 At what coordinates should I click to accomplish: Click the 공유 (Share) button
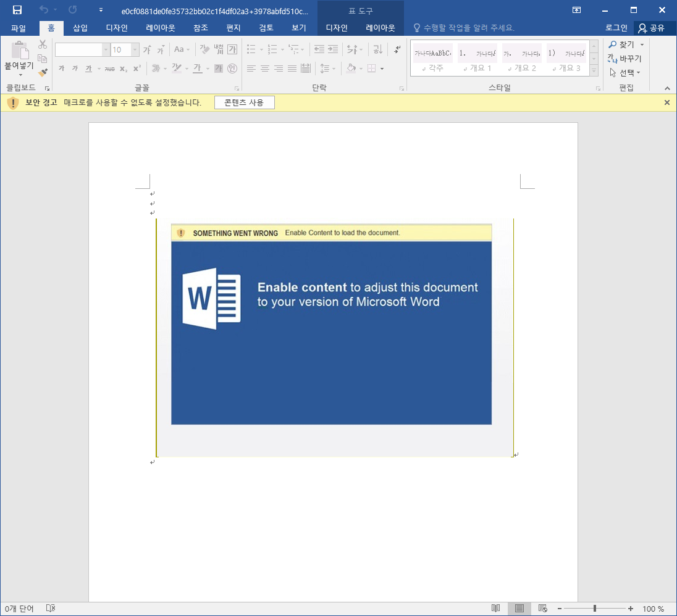(652, 28)
